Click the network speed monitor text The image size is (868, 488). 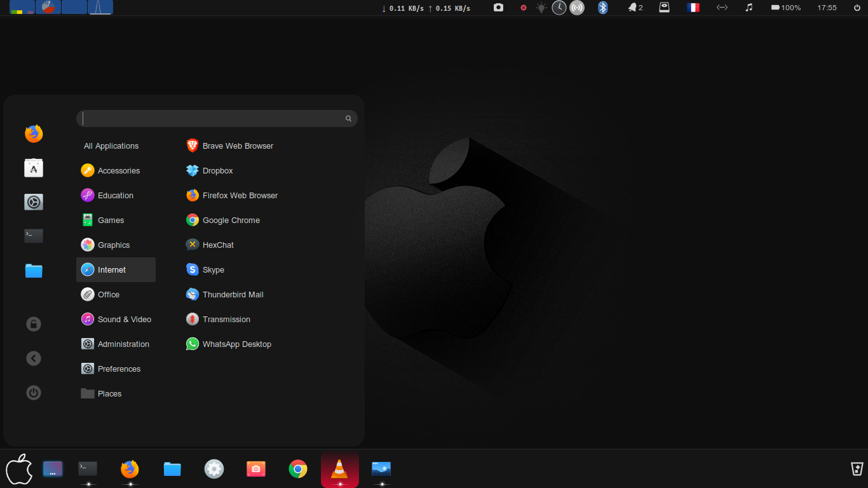(x=426, y=8)
